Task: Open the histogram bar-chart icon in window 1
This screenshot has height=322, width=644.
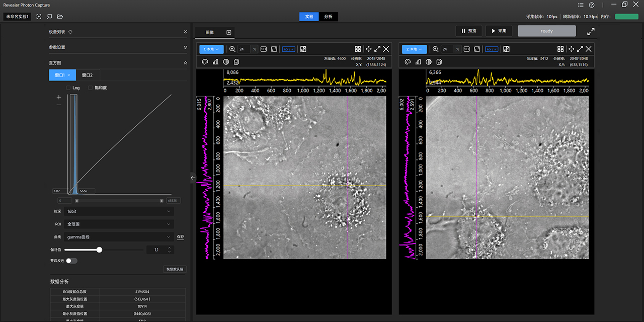Action: 215,62
